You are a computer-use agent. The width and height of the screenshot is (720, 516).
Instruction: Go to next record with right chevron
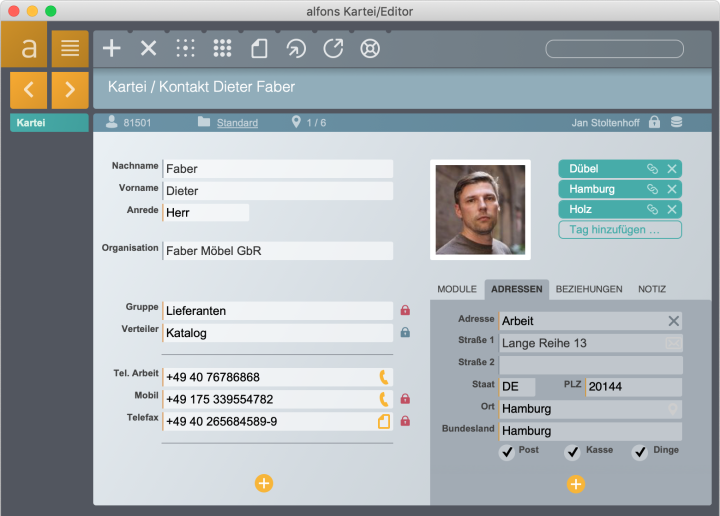point(69,90)
